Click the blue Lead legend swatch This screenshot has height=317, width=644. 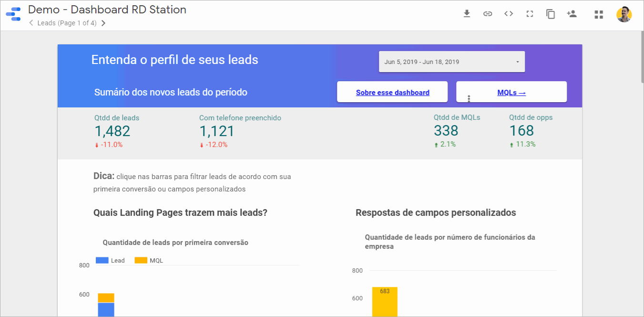pos(102,260)
